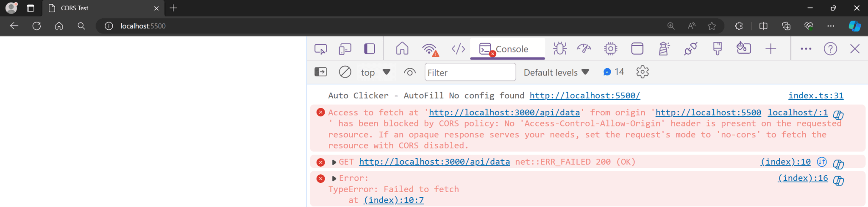Open the Sources bug icon tool
This screenshot has height=207, width=868.
559,49
